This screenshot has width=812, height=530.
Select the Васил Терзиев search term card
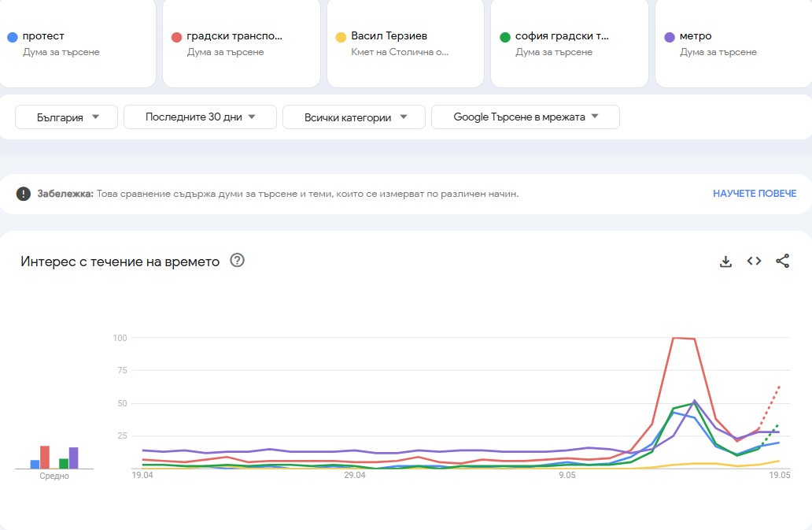[x=404, y=43]
